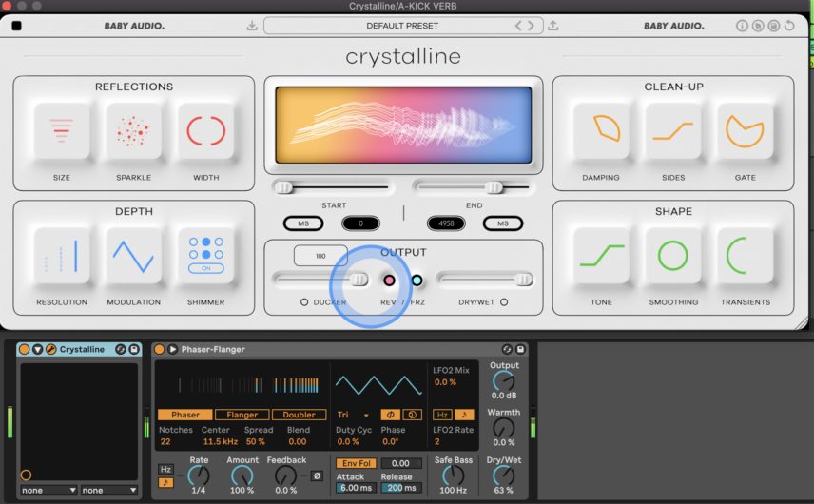Viewport: 814px width, 504px height.
Task: Toggle the Dry/Wet lock circle
Action: (x=504, y=302)
